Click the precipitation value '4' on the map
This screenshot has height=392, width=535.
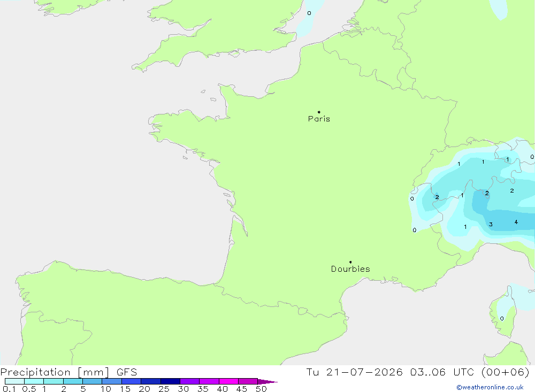pyautogui.click(x=516, y=222)
